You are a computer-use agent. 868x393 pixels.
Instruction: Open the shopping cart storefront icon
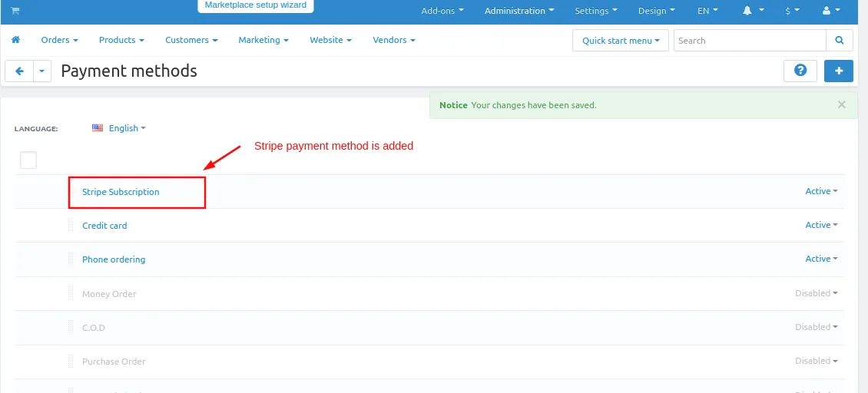point(15,11)
